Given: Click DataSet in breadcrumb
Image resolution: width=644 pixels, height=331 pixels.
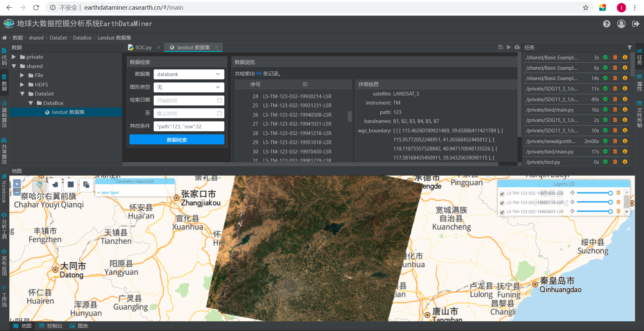Looking at the screenshot, I should tap(58, 38).
